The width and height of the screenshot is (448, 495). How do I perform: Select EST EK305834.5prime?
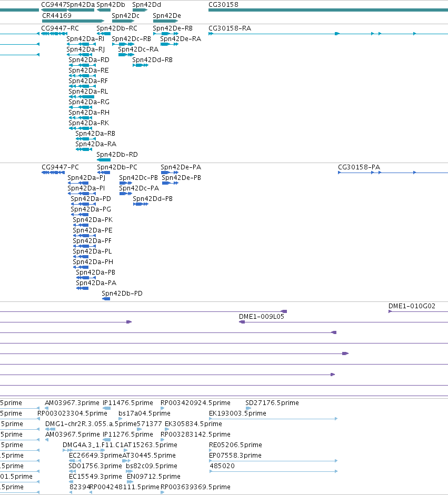pyautogui.click(x=193, y=423)
